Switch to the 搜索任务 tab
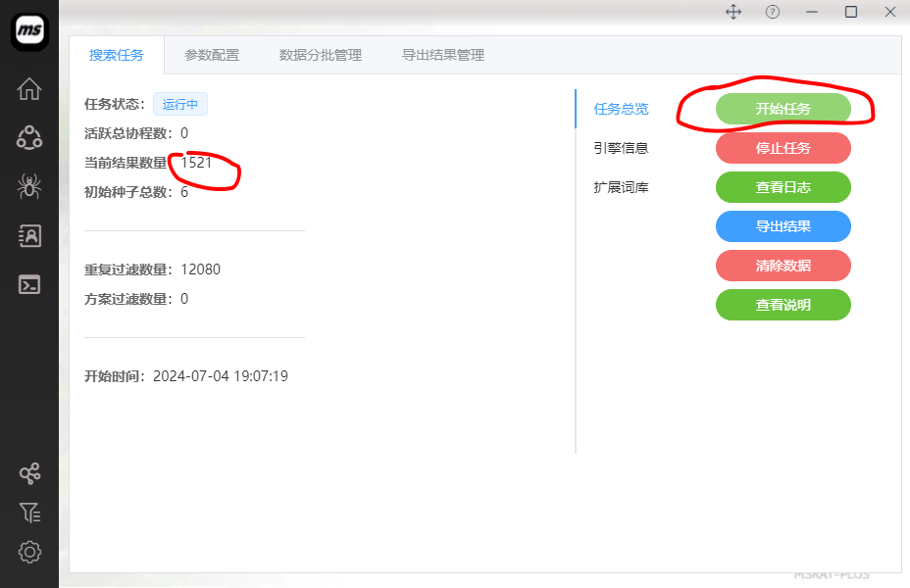Viewport: 910px width, 588px height. (x=116, y=55)
